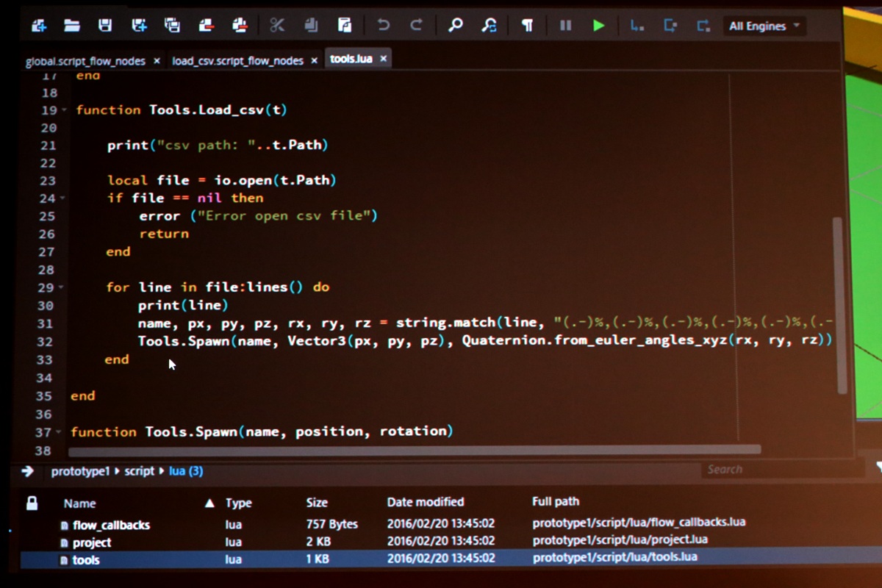This screenshot has height=588, width=882.
Task: Collapse function Tools.Load_csv fold at line 19
Action: click(x=63, y=110)
